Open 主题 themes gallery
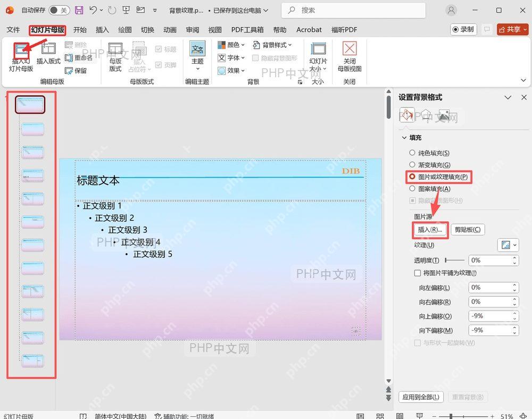Screen dimensions: 532x419 pyautogui.click(x=197, y=56)
